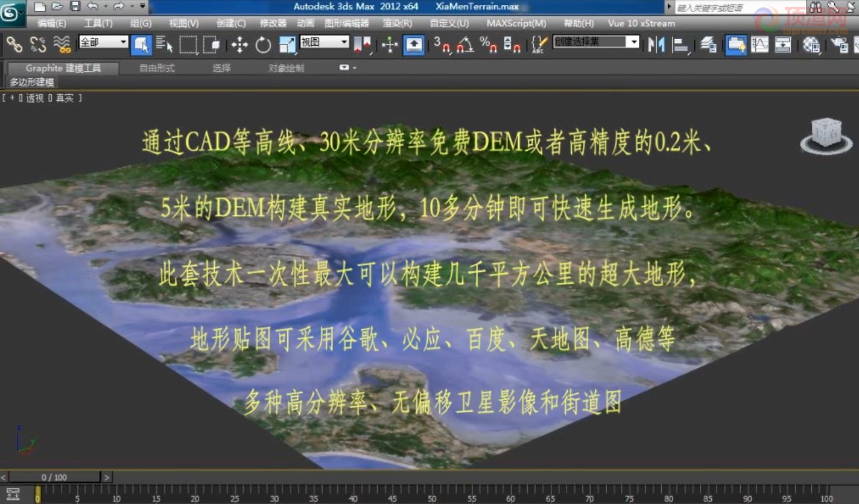
Task: Open the redo history dropdown arrow
Action: [x=131, y=7]
